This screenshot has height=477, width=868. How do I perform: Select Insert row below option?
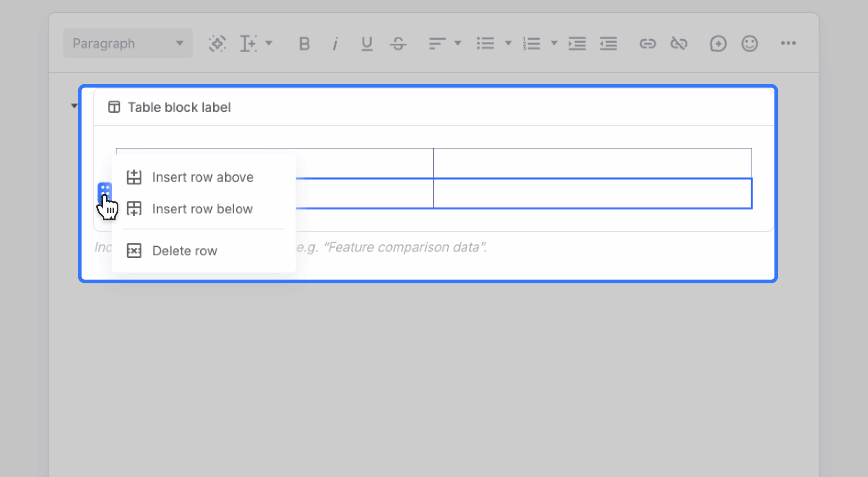point(202,208)
